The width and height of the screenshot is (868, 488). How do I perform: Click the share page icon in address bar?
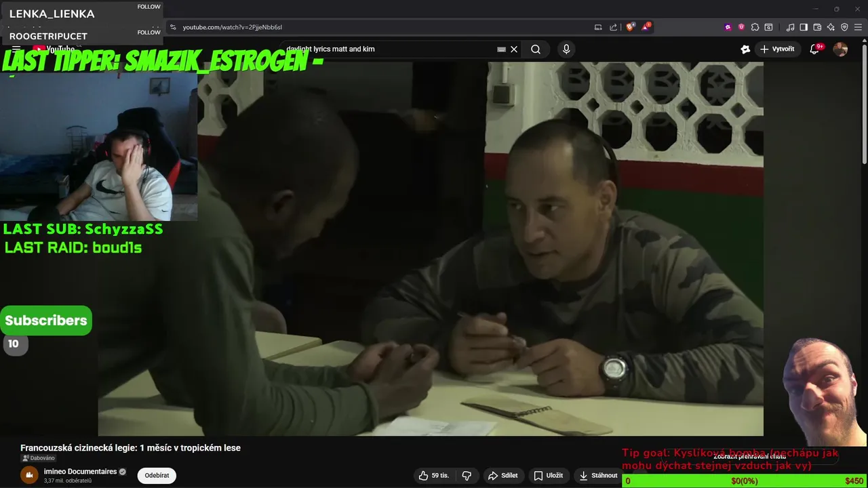click(614, 27)
